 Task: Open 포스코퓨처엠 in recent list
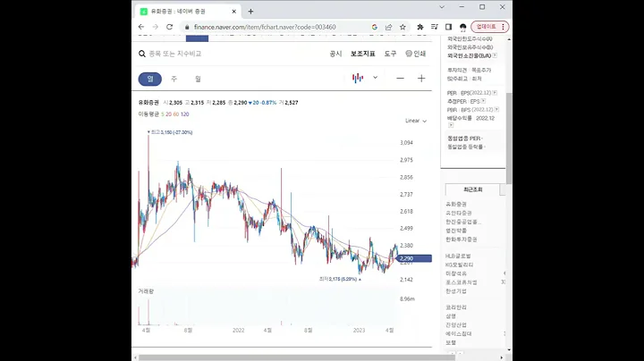click(462, 282)
